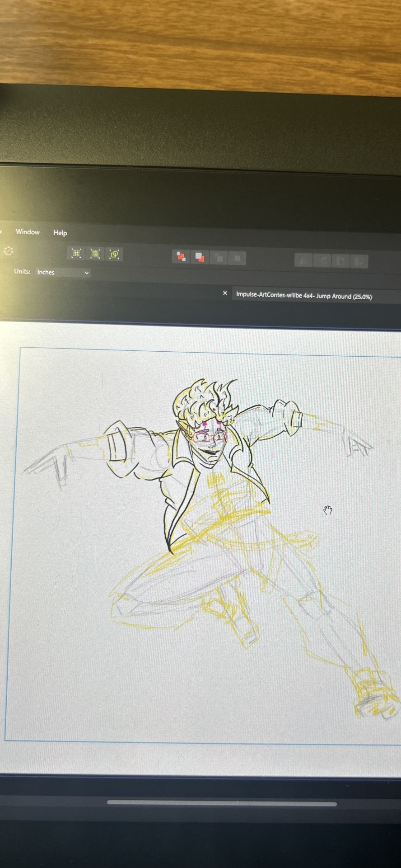
Task: Click the Back One arrange icon
Action: (200, 257)
